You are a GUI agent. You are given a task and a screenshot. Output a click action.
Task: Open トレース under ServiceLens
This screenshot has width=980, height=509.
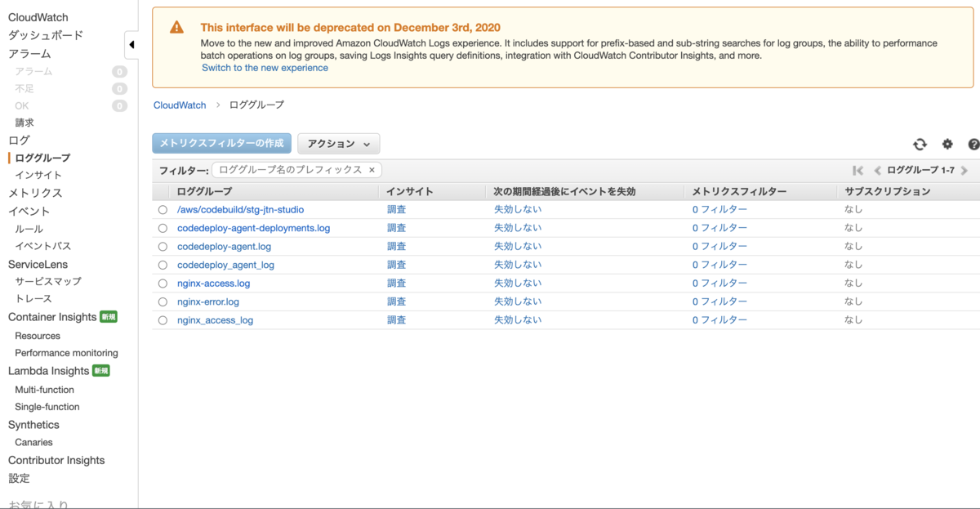click(x=33, y=298)
